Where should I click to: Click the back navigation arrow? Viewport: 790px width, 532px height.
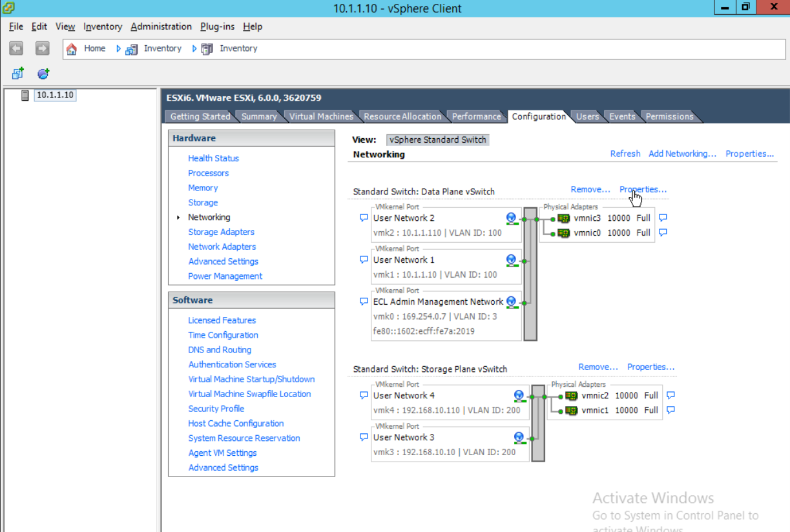(16, 48)
